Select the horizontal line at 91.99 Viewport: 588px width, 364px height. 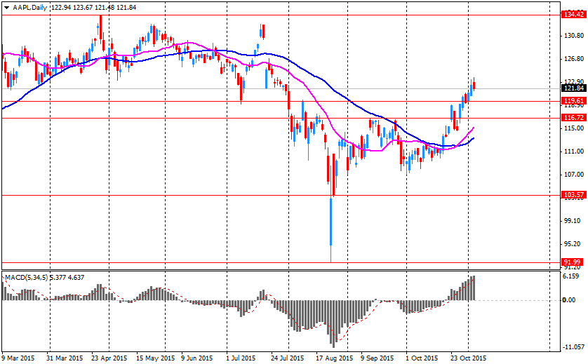click(x=280, y=262)
